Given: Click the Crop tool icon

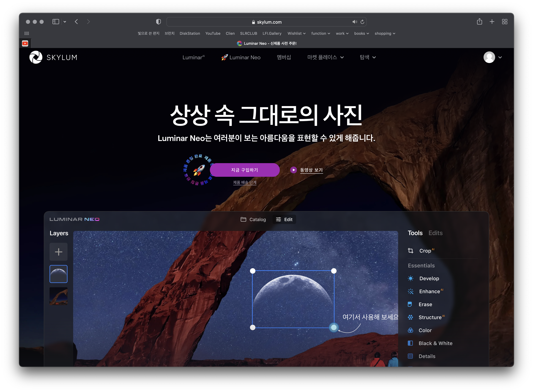Looking at the screenshot, I should point(410,250).
